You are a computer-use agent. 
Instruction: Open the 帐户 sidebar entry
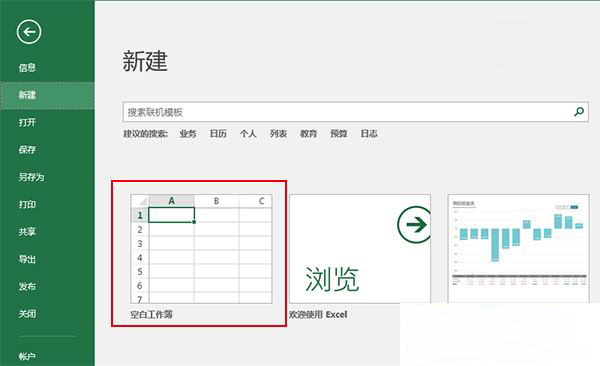(27, 356)
